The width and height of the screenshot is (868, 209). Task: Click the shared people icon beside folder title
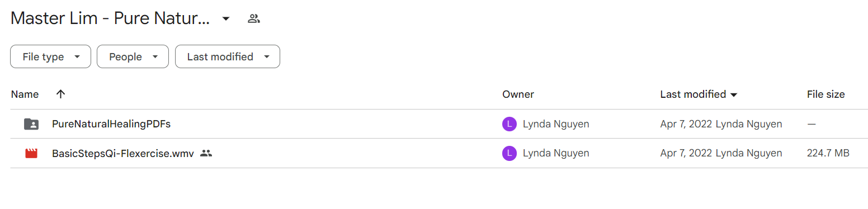254,18
